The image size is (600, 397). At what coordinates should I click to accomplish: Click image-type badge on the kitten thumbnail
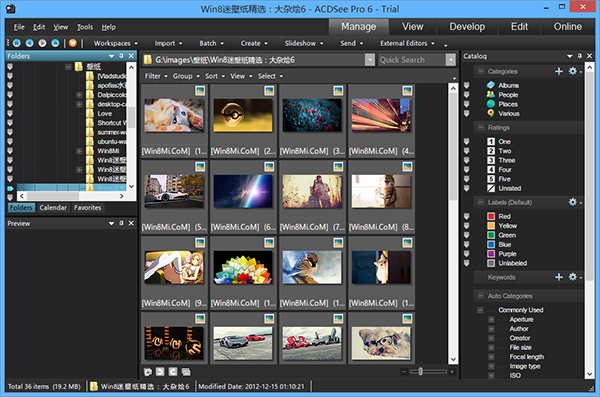[200, 91]
